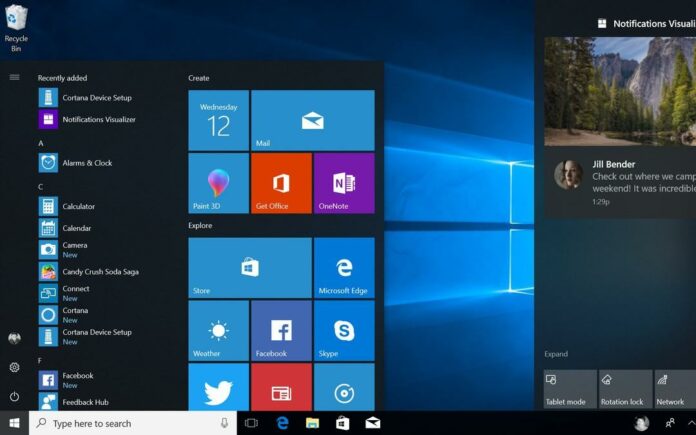
Task: Click the letter A group header
Action: pyautogui.click(x=41, y=143)
